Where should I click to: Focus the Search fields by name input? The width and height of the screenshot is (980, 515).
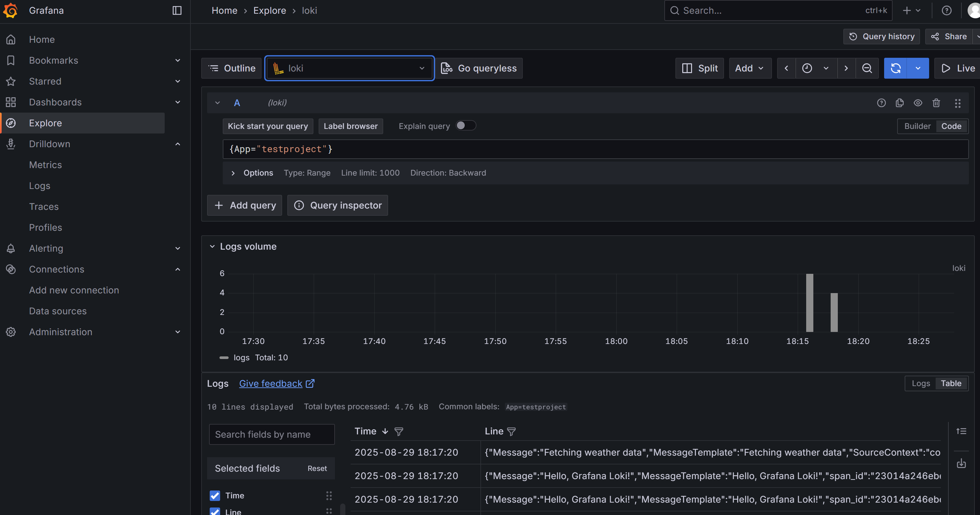tap(272, 434)
